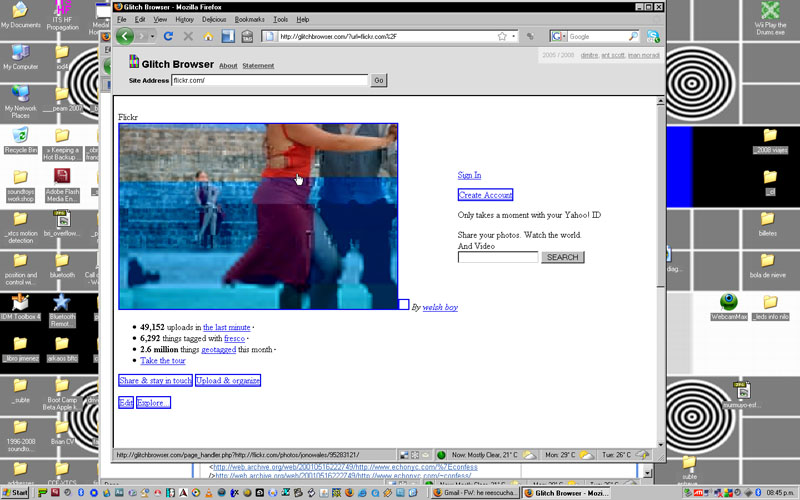Open the WebcamMax desktop icon

point(729,307)
